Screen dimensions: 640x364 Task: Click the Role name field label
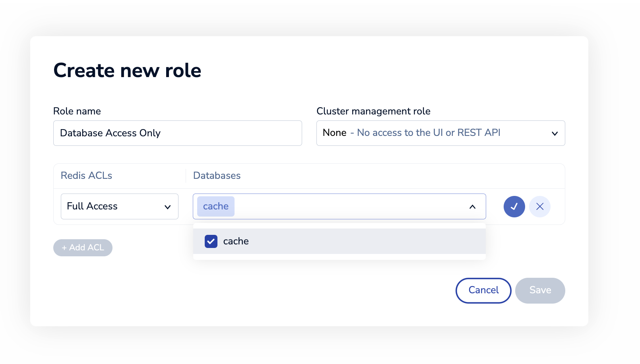point(77,111)
